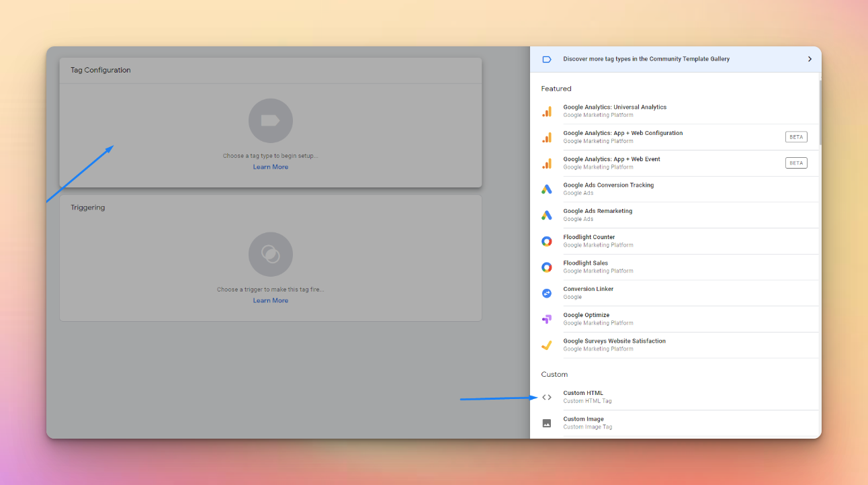This screenshot has height=485, width=868.
Task: Click the Triggering card heading
Action: pyautogui.click(x=88, y=208)
